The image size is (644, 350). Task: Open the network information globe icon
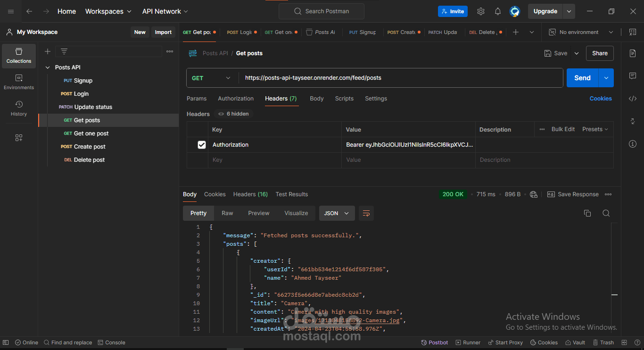tap(534, 194)
